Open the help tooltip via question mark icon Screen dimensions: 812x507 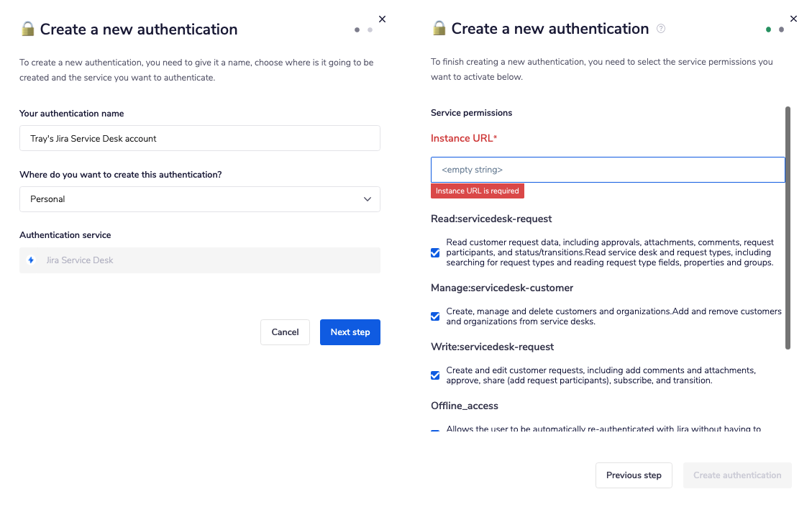point(660,29)
